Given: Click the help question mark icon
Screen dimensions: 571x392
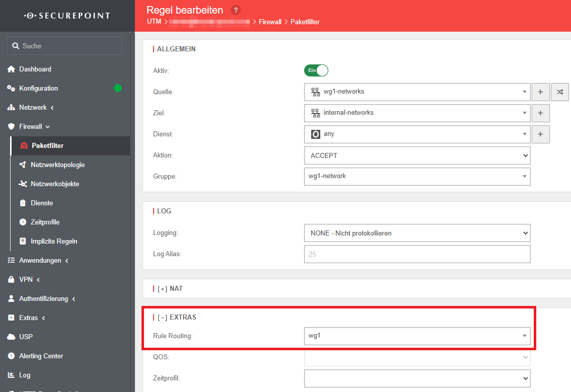Looking at the screenshot, I should coord(235,10).
